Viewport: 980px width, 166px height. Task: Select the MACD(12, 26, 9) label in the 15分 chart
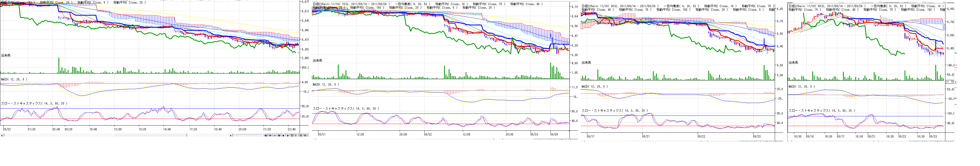pyautogui.click(x=326, y=85)
